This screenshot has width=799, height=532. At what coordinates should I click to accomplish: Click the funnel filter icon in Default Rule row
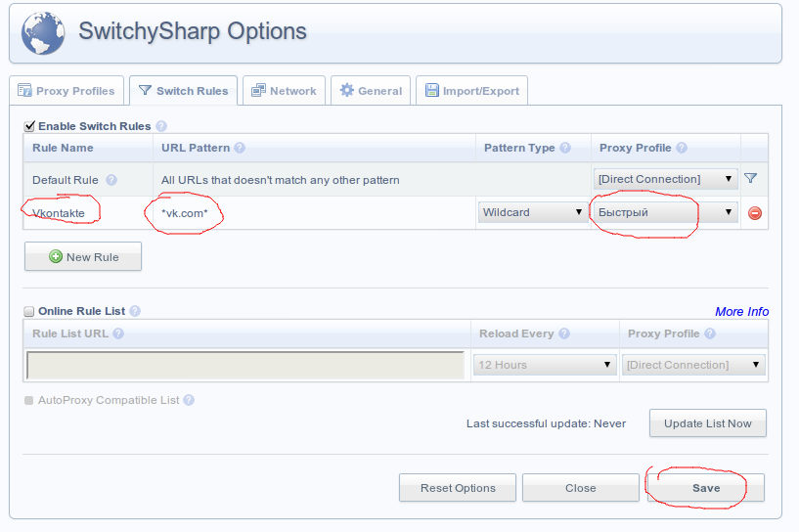pos(751,178)
